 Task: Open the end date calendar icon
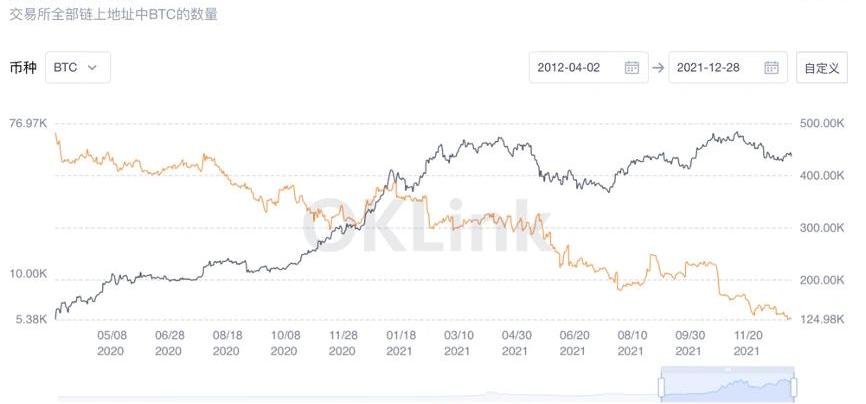[771, 67]
